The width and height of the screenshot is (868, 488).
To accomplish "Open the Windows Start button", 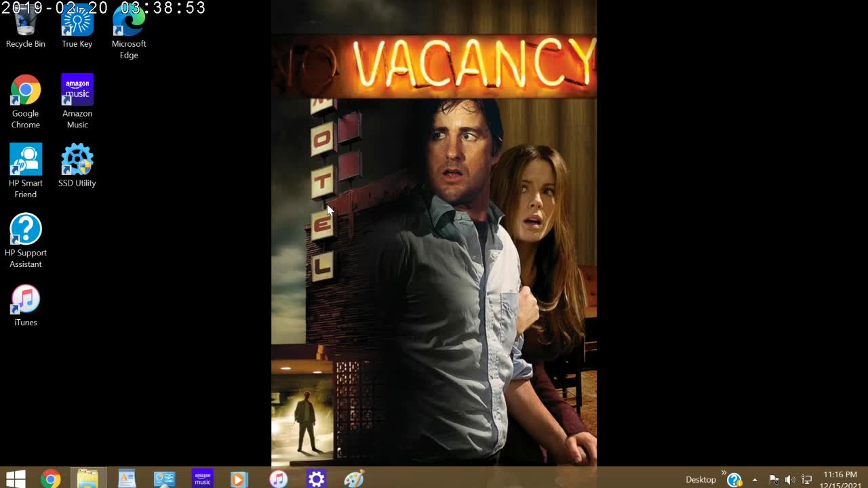I will tap(16, 479).
